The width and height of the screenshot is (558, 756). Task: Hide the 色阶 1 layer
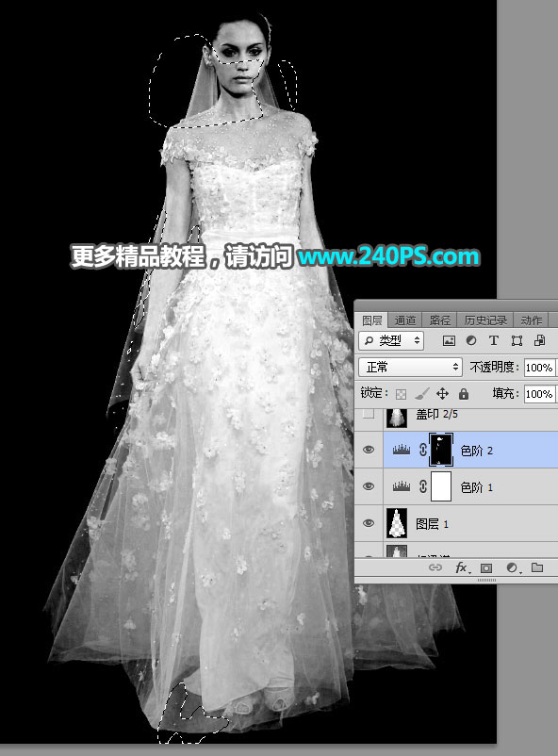pyautogui.click(x=369, y=486)
